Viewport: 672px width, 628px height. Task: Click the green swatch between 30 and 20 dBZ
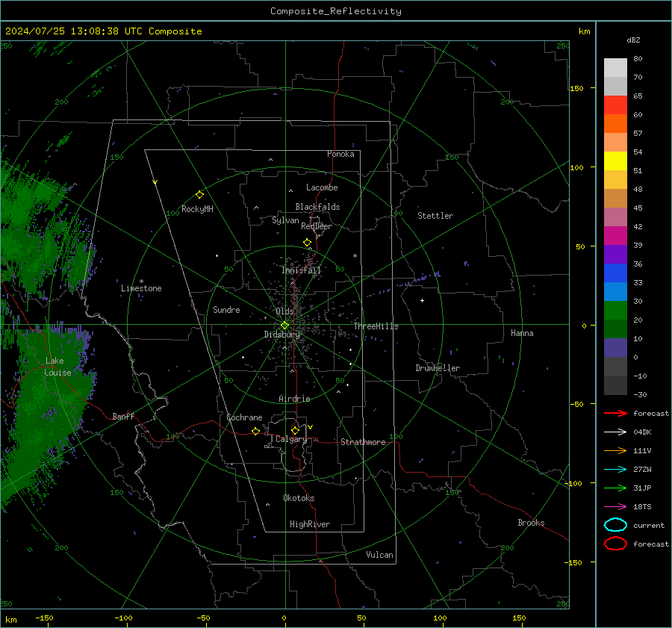coord(615,311)
